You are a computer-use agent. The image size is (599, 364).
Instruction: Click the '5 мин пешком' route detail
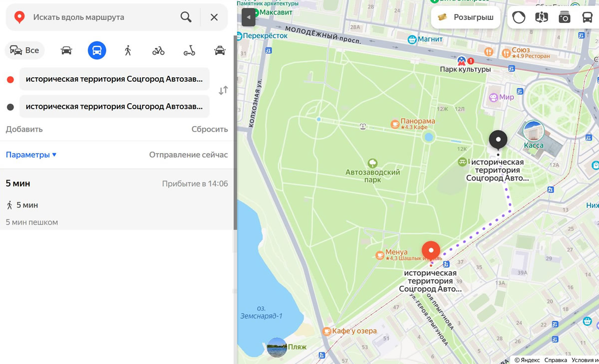(x=32, y=222)
